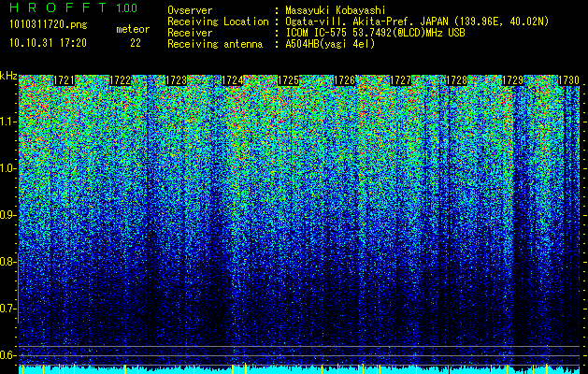Viewport: 588px width, 374px height.
Task: Click the ICOM IC-575 53.7492 MHz USB text
Action: tap(375, 33)
